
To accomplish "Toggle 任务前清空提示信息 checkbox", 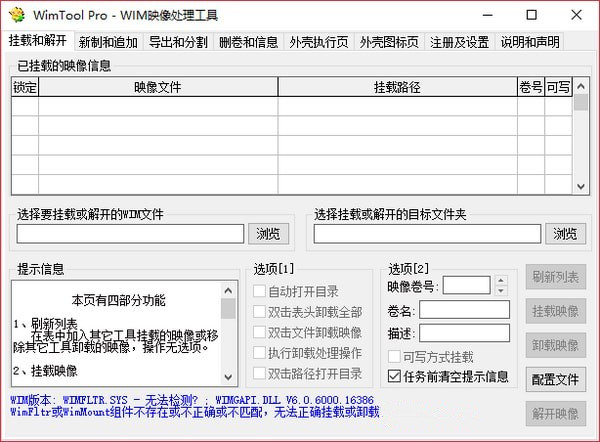I will pos(394,376).
